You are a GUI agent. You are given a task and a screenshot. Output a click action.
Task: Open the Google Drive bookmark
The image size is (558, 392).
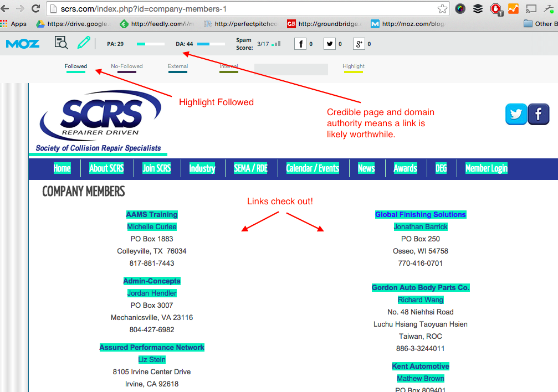(x=73, y=24)
